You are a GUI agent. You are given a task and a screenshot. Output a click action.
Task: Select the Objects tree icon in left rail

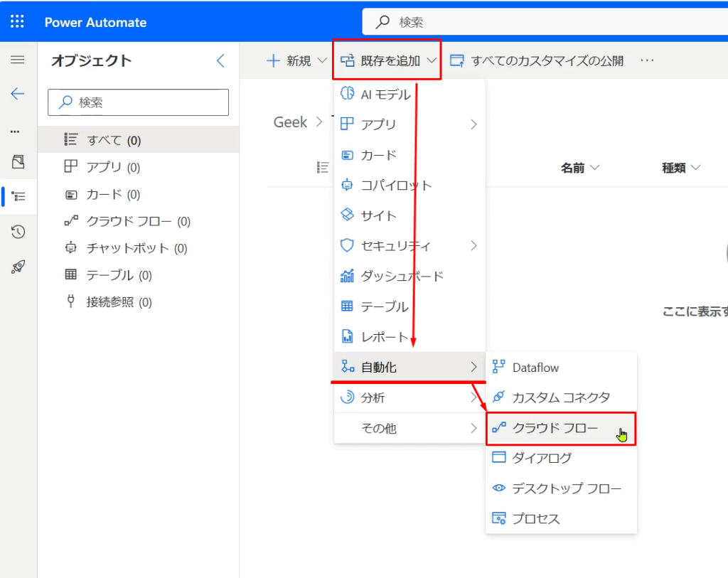18,197
